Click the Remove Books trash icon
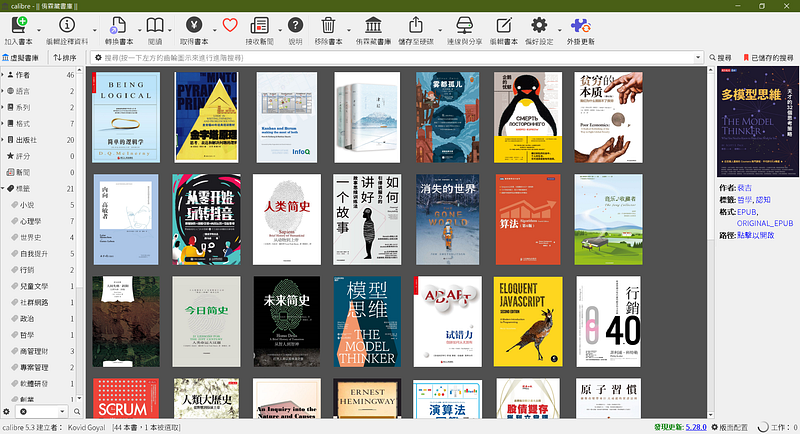Screen dimensions: 800x434 coord(328,26)
